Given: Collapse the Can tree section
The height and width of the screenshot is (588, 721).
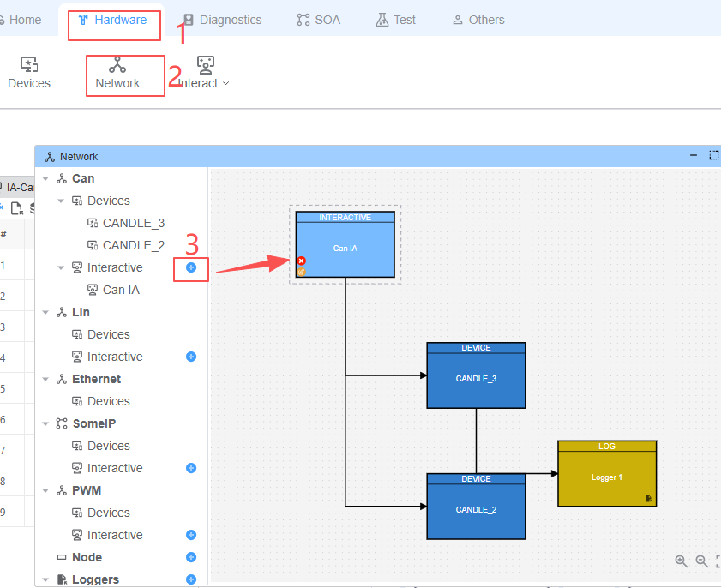Looking at the screenshot, I should point(45,178).
